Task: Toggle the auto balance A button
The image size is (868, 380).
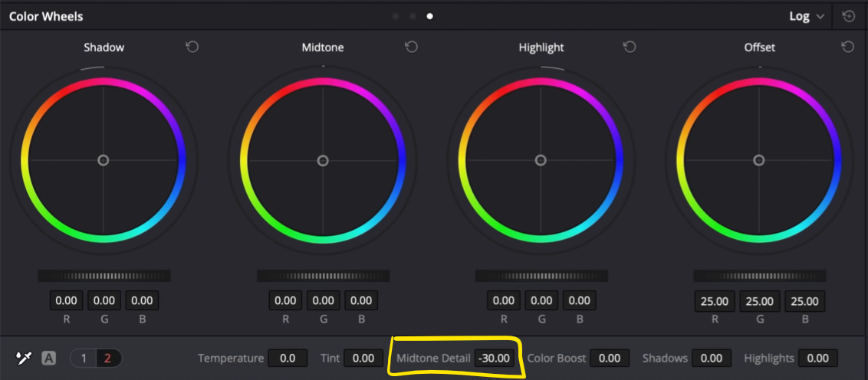Action: pos(49,358)
